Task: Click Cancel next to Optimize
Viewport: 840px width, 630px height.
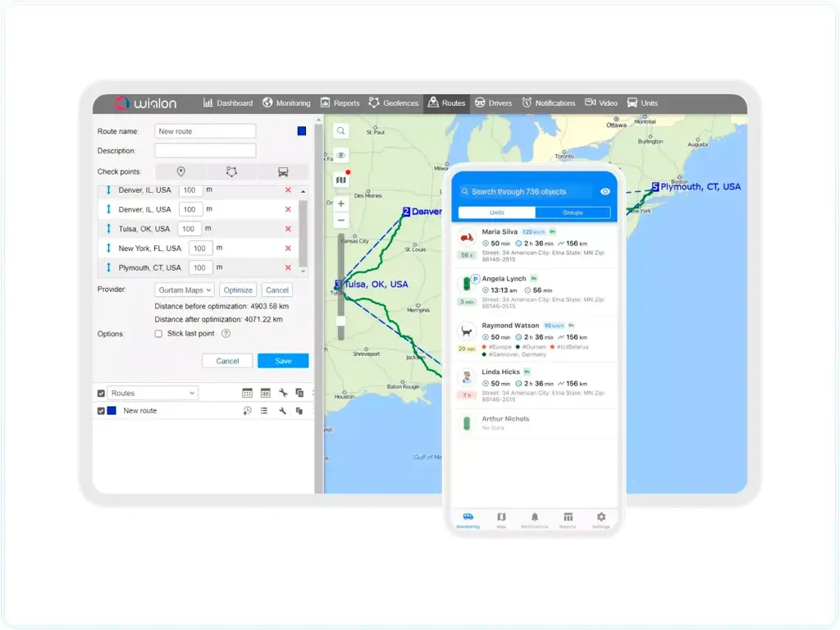Action: click(x=277, y=290)
